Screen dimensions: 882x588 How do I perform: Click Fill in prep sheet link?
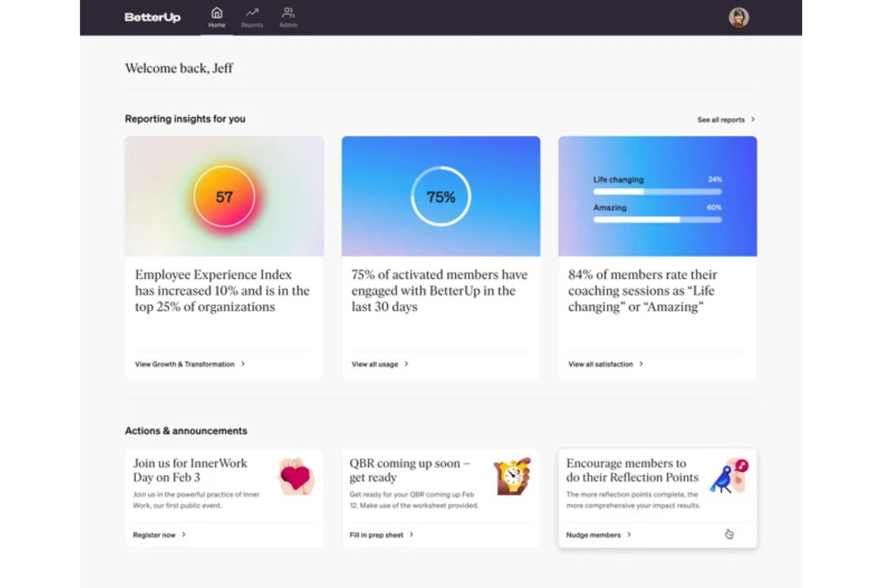tap(377, 535)
